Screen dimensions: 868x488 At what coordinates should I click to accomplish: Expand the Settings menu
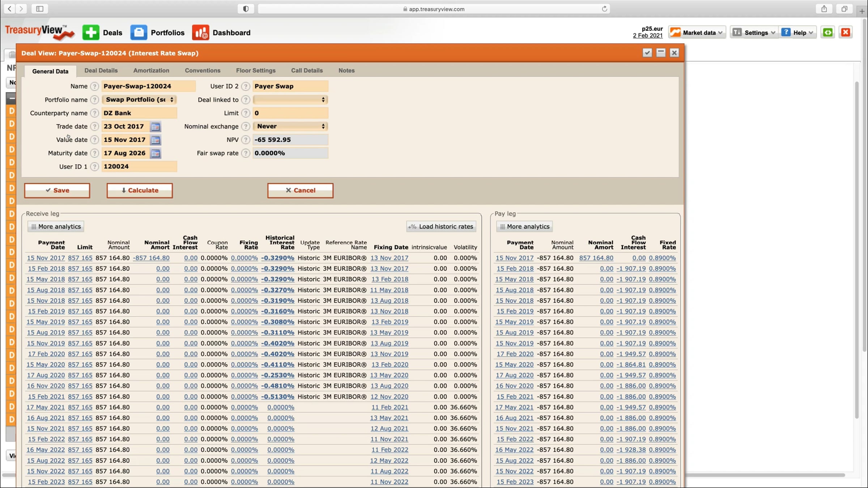(754, 33)
